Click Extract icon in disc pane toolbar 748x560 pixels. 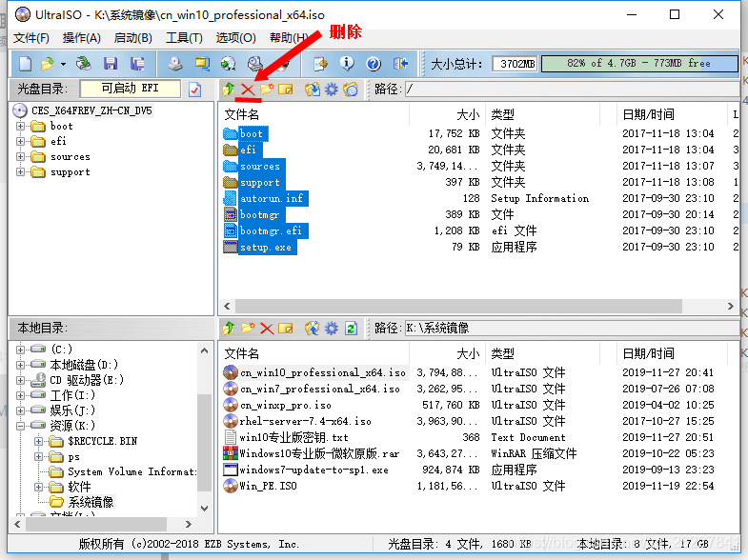coord(313,90)
